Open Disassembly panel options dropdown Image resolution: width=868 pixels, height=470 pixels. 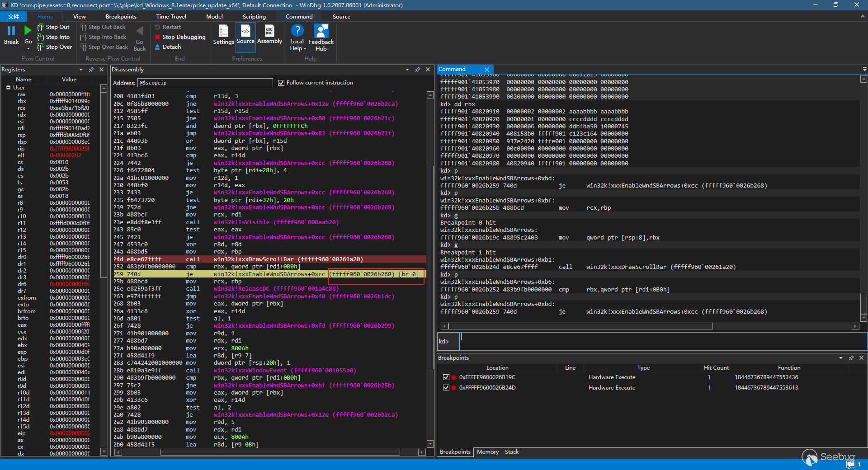tap(407, 70)
